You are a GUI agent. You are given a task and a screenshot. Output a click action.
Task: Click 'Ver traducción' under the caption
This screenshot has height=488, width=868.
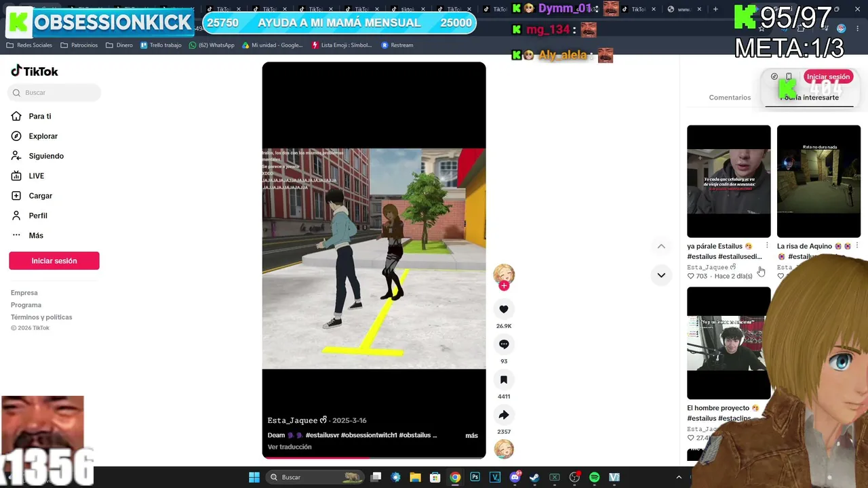click(x=290, y=447)
